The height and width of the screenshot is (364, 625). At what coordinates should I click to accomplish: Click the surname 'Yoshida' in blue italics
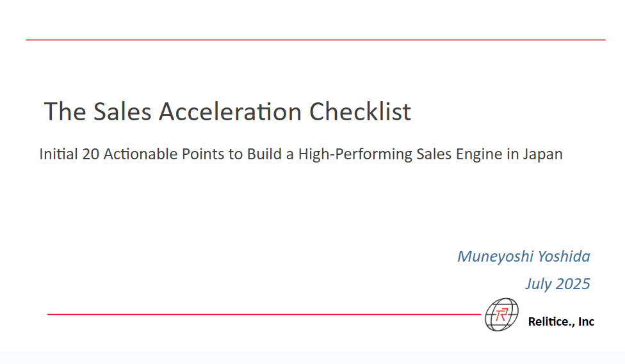(564, 256)
